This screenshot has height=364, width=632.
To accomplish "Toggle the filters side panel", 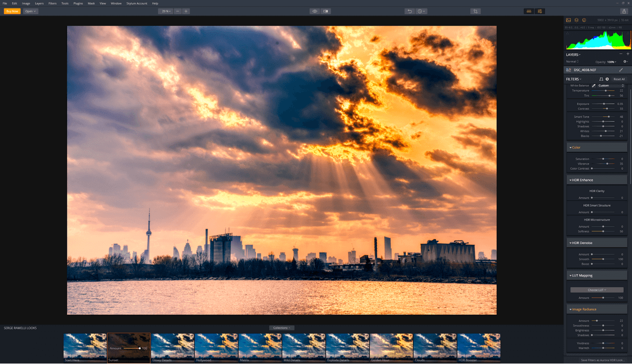I will (x=540, y=11).
